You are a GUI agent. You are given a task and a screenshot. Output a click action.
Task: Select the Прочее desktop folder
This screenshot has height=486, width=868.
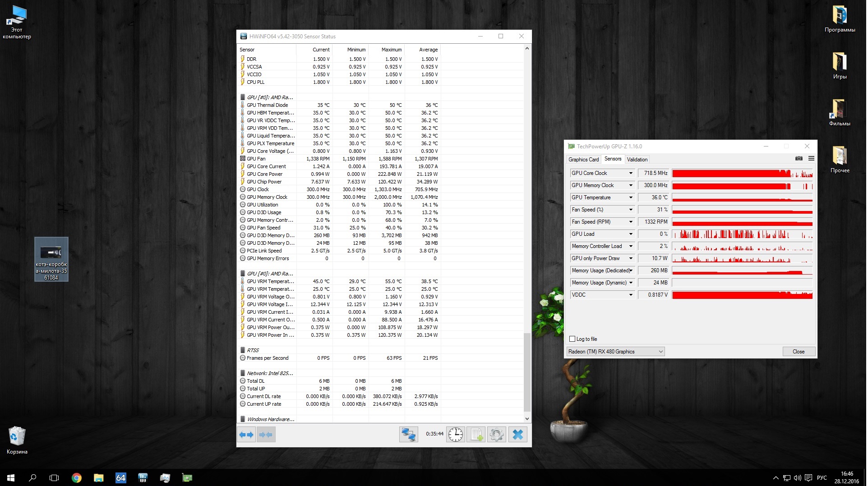[x=840, y=160]
